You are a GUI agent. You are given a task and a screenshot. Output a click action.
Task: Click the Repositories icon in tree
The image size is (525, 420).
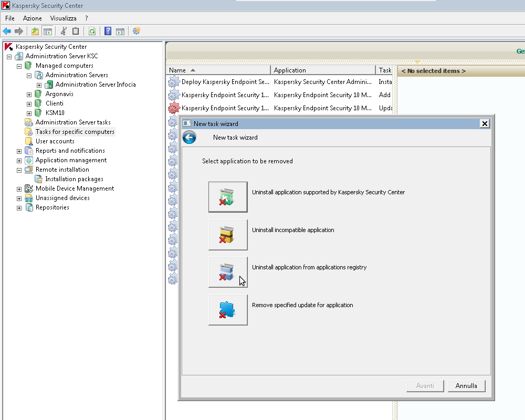[x=29, y=207]
